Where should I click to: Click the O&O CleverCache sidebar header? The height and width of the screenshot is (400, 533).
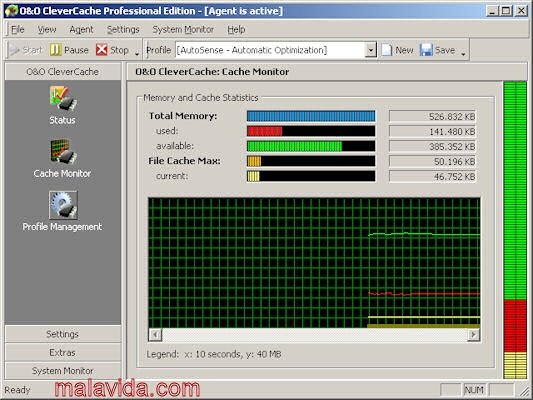point(63,72)
